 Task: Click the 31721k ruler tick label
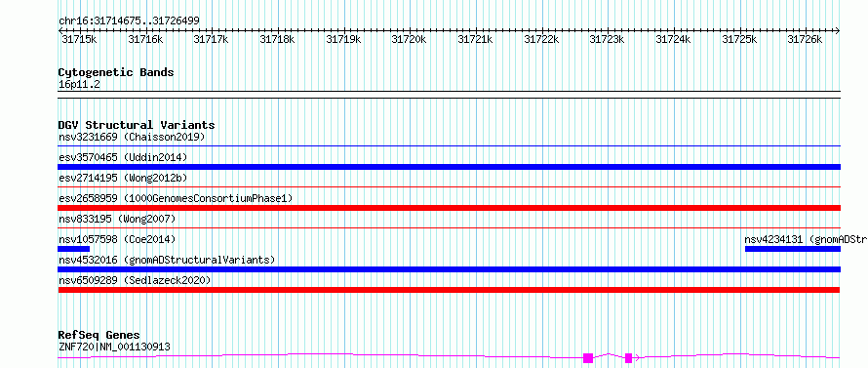pos(476,39)
